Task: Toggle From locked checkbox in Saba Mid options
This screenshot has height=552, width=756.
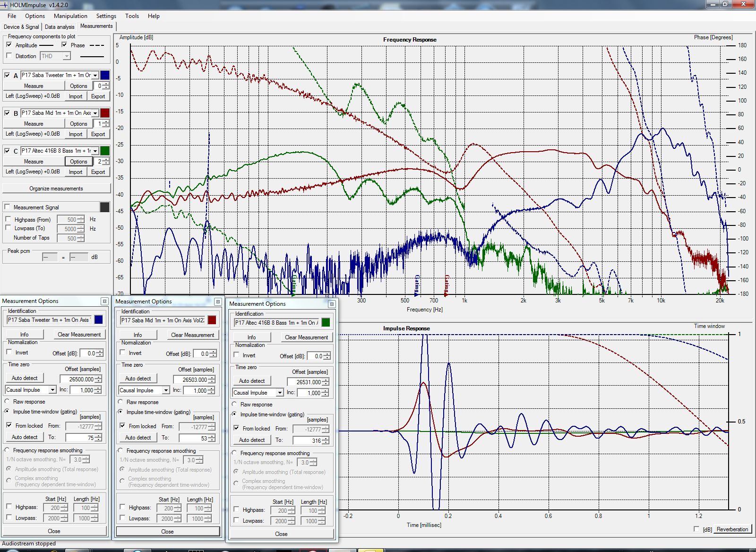Action: 122,426
